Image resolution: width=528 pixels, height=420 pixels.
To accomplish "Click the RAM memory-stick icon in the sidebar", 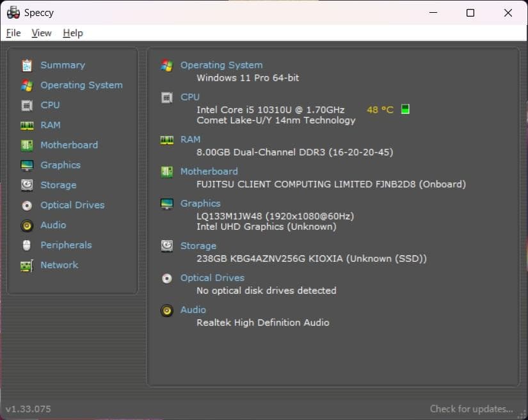I will click(26, 125).
